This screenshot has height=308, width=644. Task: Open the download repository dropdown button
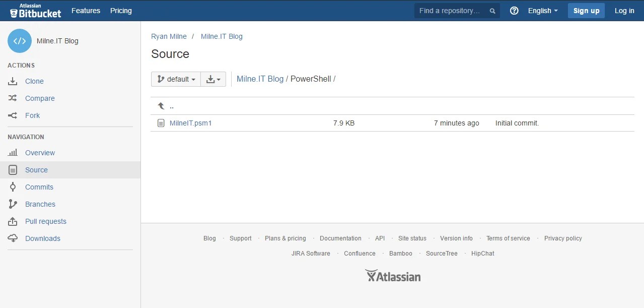[213, 79]
